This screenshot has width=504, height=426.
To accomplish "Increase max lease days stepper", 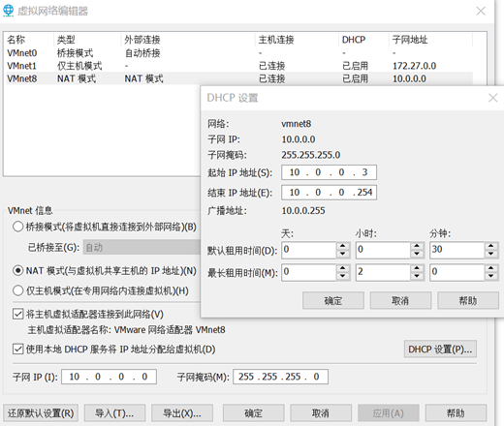I will 343,268.
